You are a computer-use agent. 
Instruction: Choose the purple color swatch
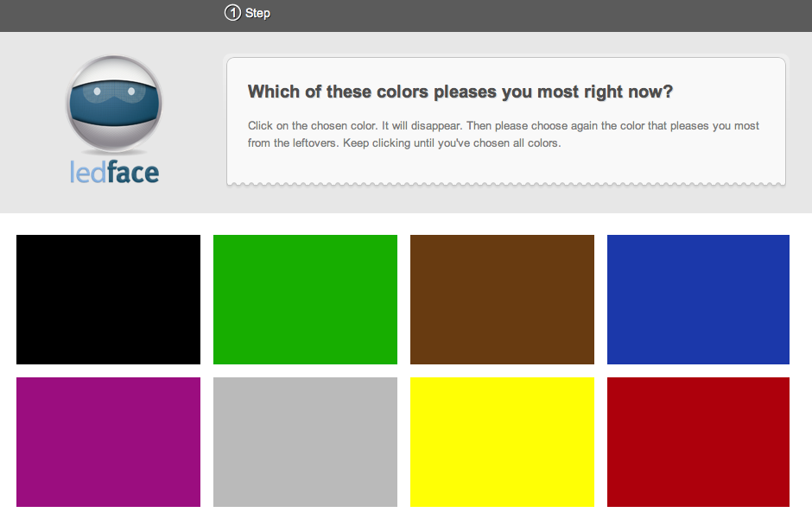pyautogui.click(x=108, y=441)
